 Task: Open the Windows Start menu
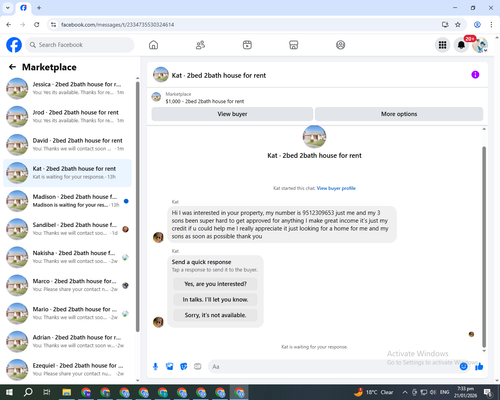pyautogui.click(x=9, y=392)
